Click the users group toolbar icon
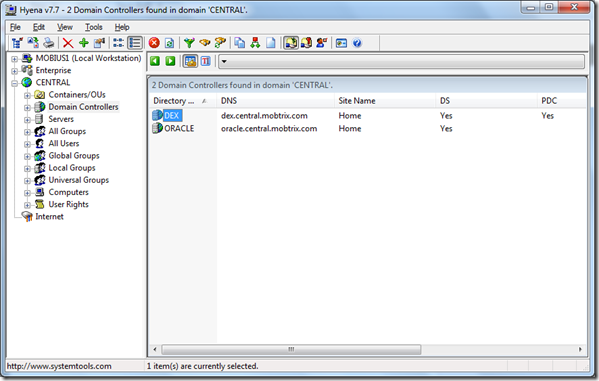 [x=306, y=43]
